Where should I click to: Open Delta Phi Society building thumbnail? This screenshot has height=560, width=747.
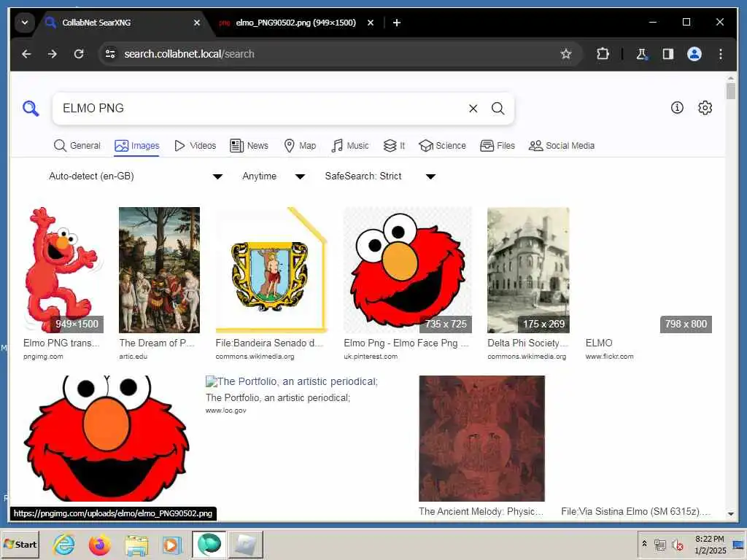(x=528, y=270)
